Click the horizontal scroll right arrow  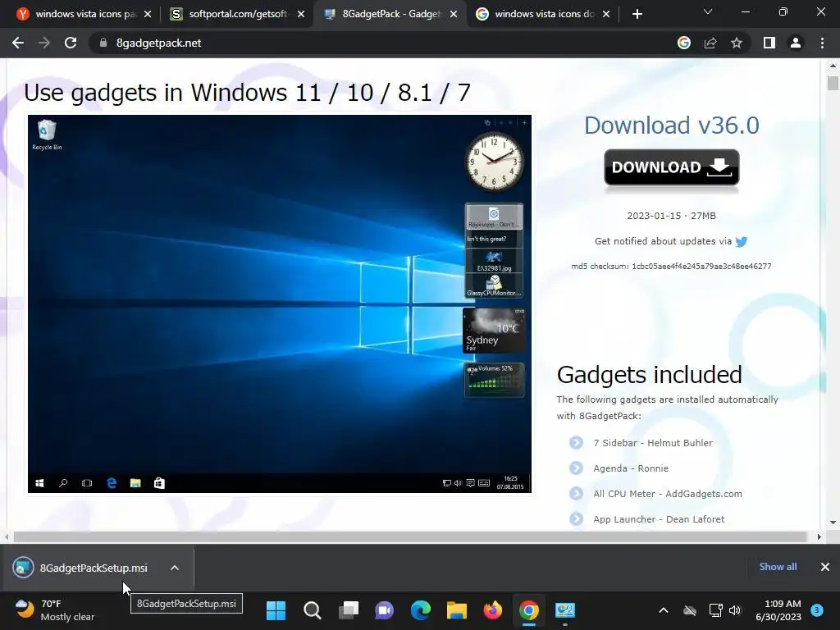tap(819, 536)
